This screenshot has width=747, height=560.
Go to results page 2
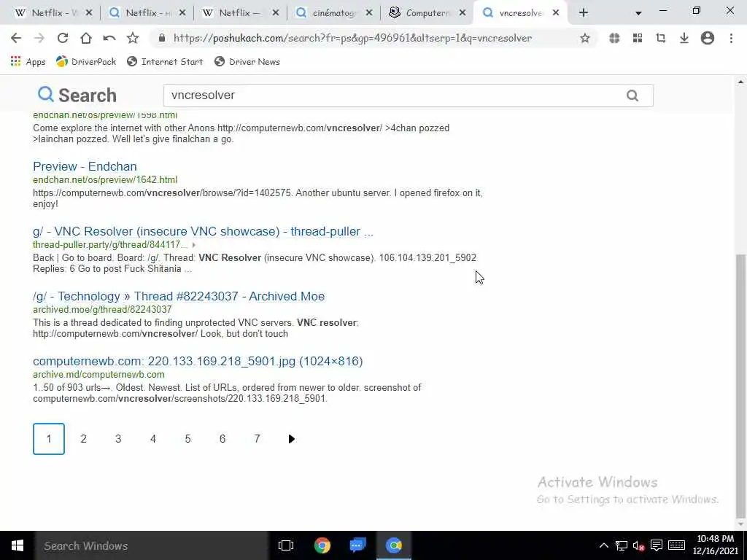click(x=83, y=438)
